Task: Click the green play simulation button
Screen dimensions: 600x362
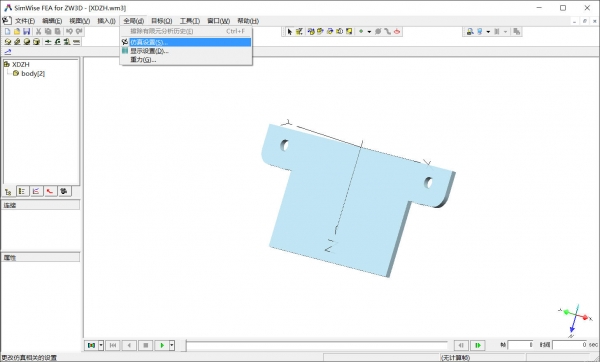Action: pos(162,345)
